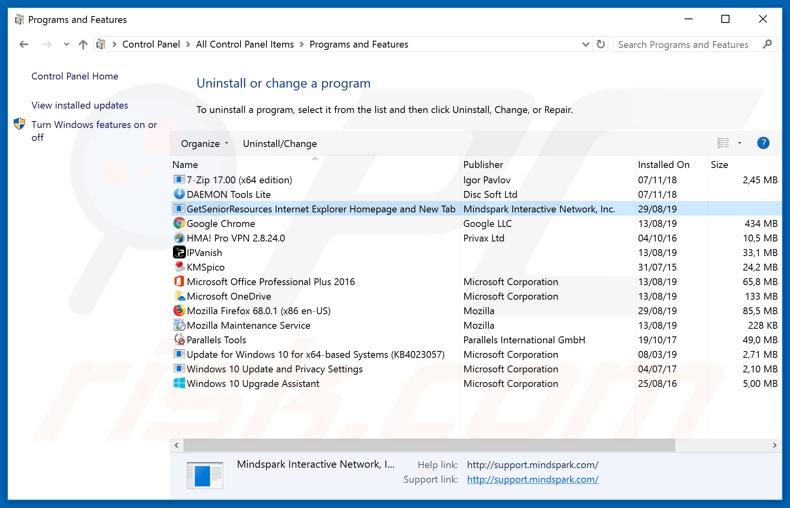Screen dimensions: 790x508
Task: Expand the address bar history dropdown
Action: (x=585, y=44)
